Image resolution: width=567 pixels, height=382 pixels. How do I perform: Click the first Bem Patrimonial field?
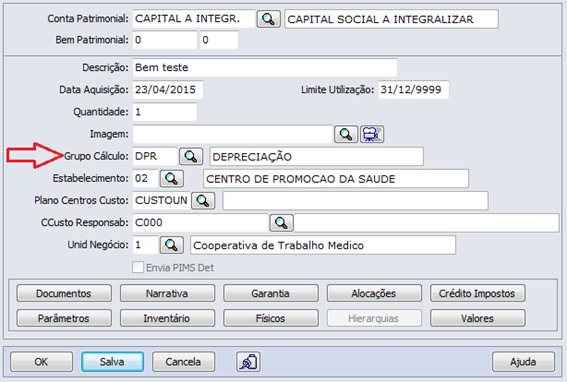click(x=165, y=40)
